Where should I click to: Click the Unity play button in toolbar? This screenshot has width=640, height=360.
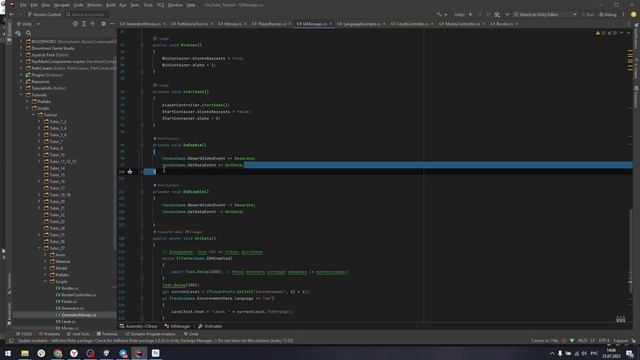[471, 14]
